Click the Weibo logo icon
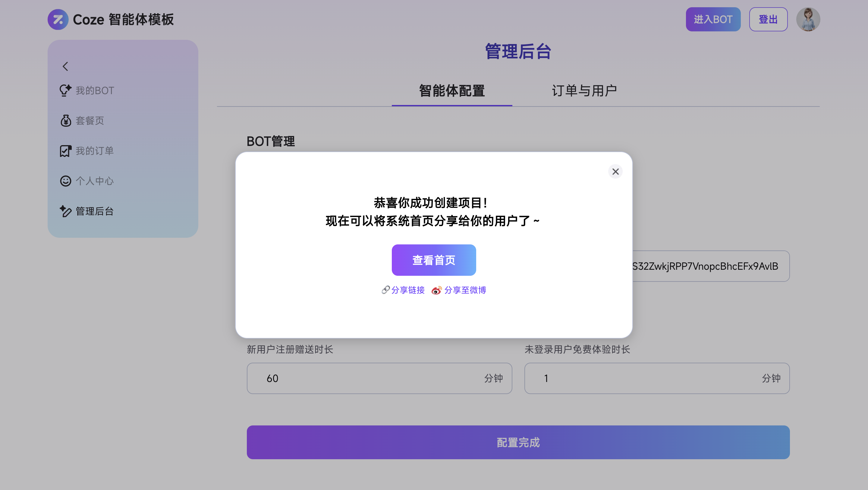 [436, 290]
